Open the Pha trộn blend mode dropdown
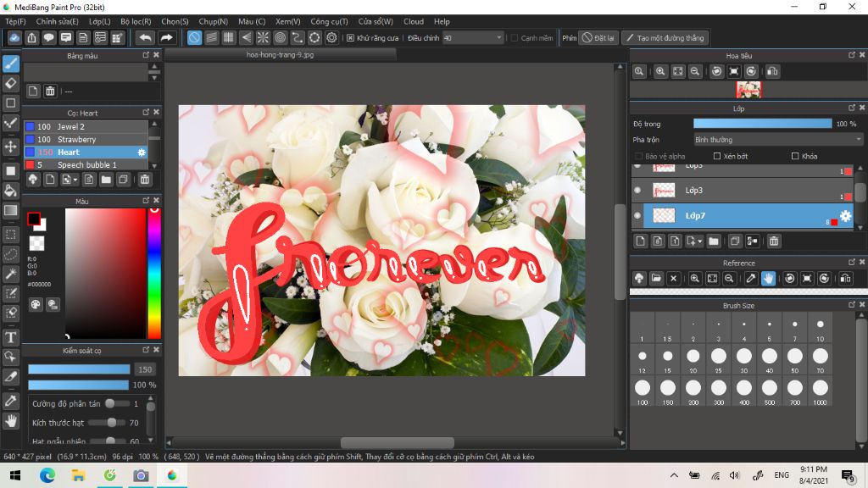 click(x=778, y=140)
